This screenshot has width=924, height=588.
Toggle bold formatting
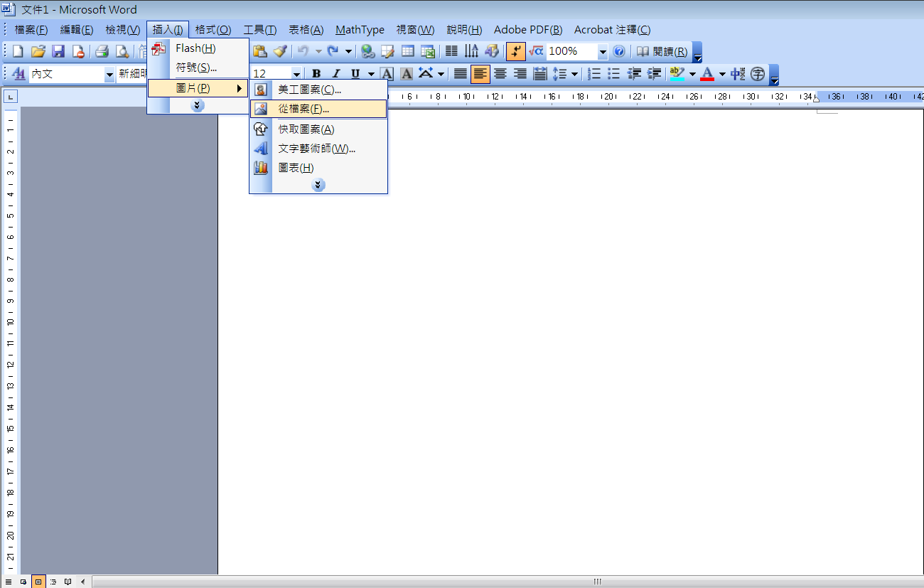[316, 73]
